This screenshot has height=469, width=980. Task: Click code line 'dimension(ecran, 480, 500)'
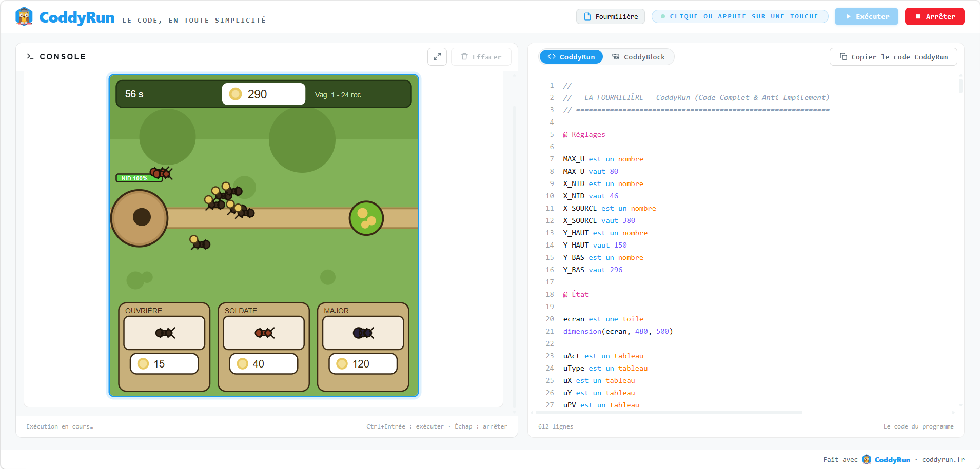618,331
